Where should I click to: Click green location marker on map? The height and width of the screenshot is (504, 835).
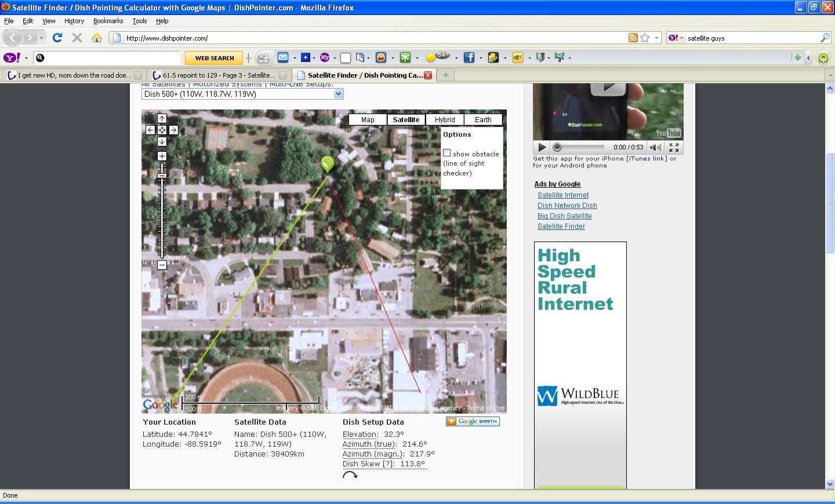328,163
